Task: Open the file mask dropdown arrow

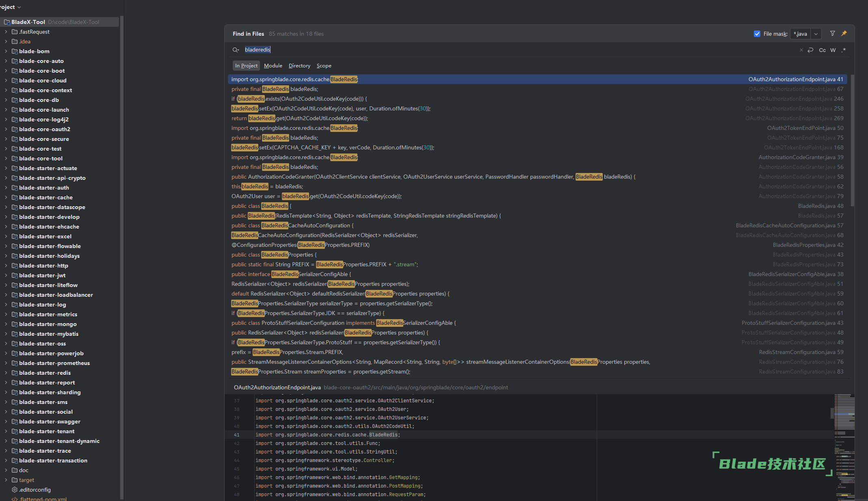Action: pos(816,34)
